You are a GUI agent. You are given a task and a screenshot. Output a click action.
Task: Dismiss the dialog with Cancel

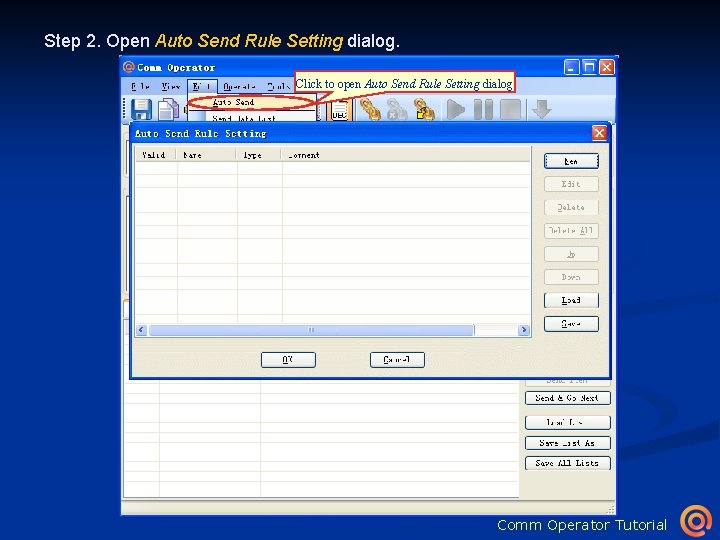click(x=397, y=360)
